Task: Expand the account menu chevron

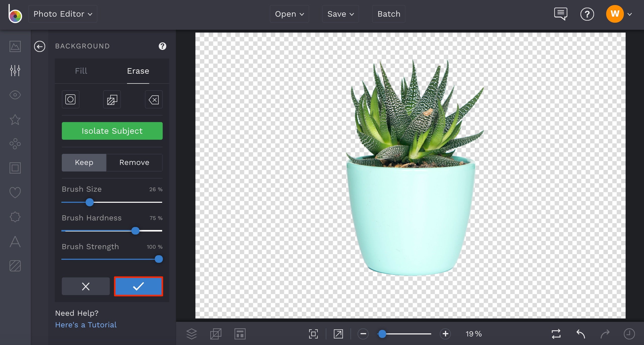Action: click(x=630, y=14)
